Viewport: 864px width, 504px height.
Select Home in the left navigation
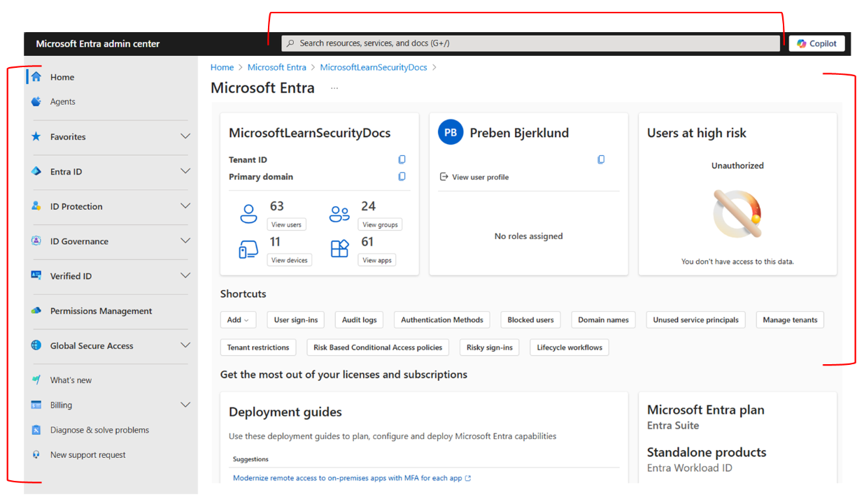coord(62,77)
